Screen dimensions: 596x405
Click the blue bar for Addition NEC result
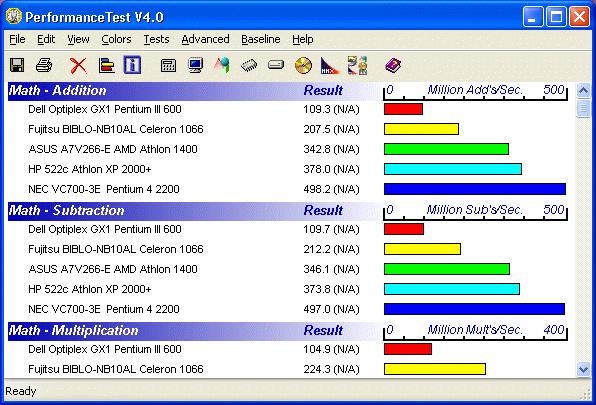click(x=475, y=189)
